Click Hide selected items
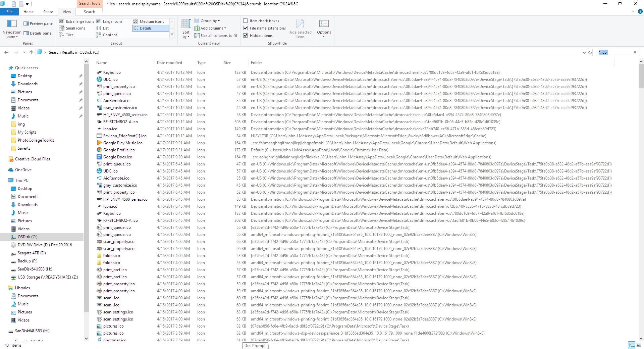This screenshot has width=644, height=349. click(x=300, y=29)
